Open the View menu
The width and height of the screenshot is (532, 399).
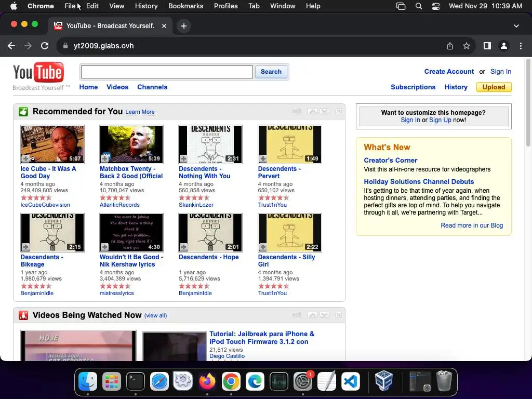(117, 6)
